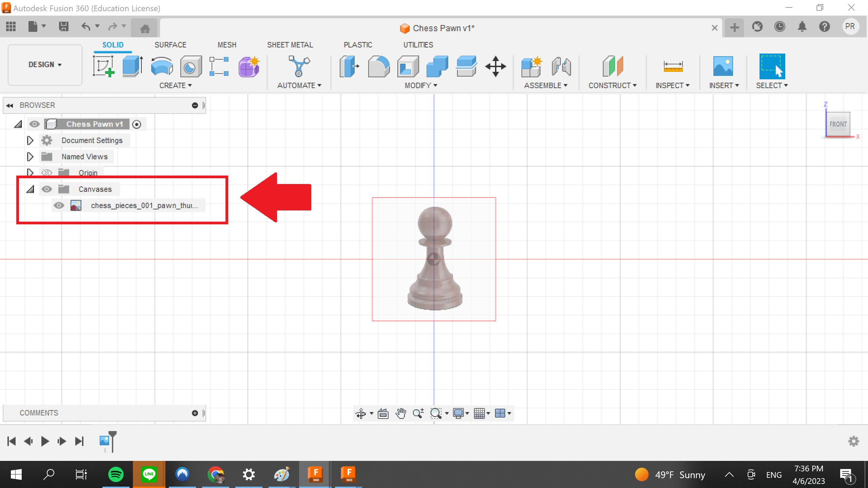The height and width of the screenshot is (488, 868).
Task: Open Spotify from the taskbar
Action: coord(115,474)
